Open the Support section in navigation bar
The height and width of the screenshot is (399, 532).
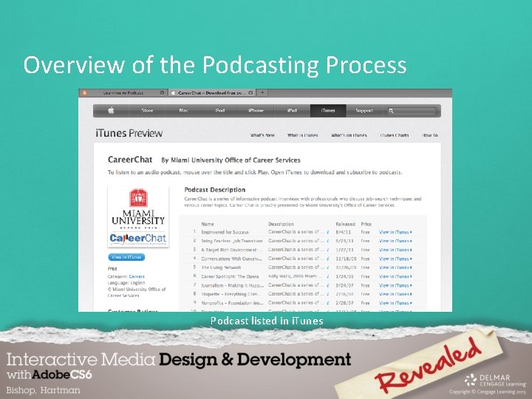[364, 110]
